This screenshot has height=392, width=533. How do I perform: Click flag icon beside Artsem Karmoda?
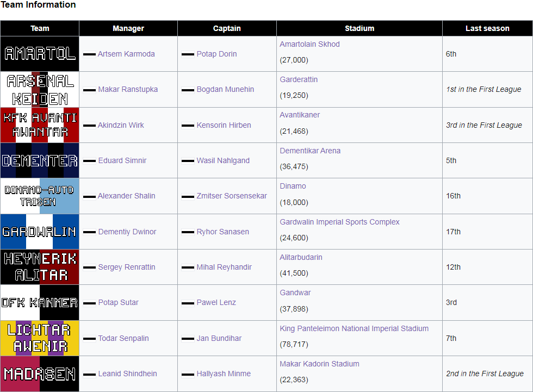[89, 54]
